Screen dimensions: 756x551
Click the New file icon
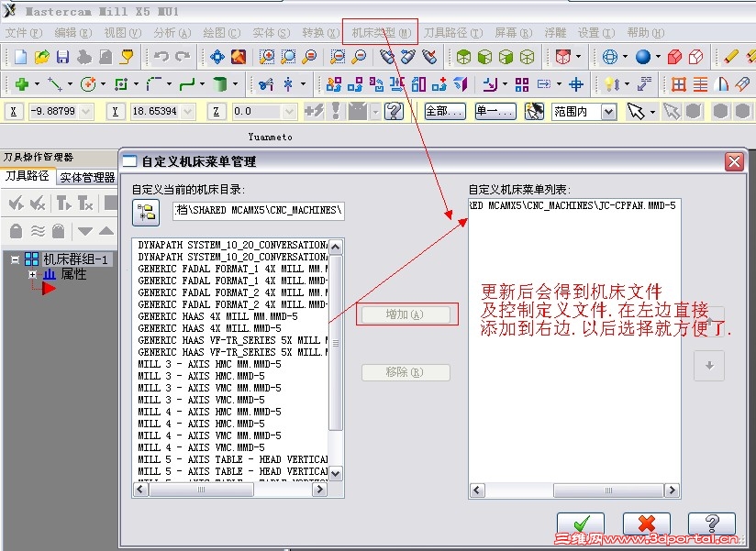coord(20,57)
